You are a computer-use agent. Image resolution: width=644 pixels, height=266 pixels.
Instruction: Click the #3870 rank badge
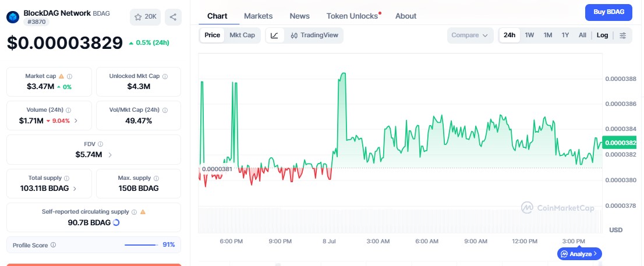[36, 22]
